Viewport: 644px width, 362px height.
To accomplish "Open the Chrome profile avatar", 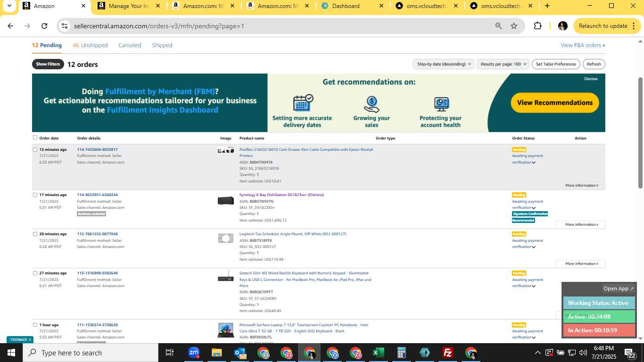I will [x=562, y=26].
